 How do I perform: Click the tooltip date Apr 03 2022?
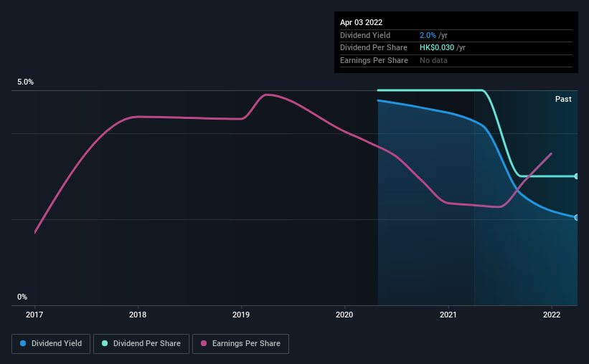[x=362, y=22]
